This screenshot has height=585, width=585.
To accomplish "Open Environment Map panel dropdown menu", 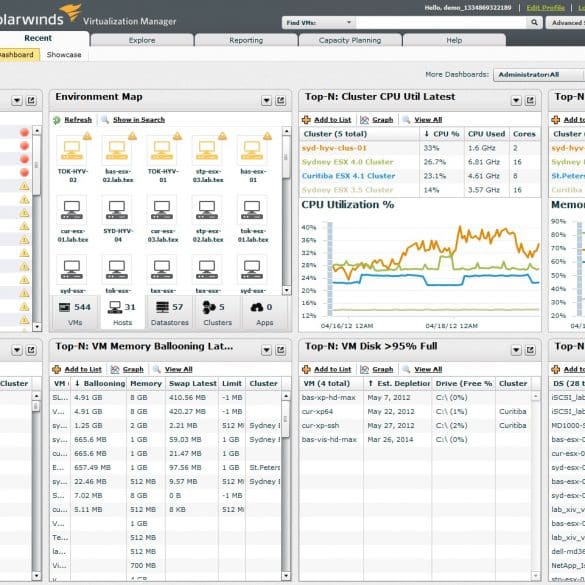I will pyautogui.click(x=266, y=100).
